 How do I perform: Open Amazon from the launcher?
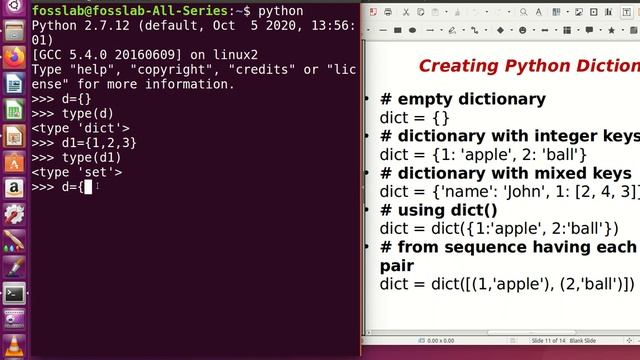[x=14, y=189]
